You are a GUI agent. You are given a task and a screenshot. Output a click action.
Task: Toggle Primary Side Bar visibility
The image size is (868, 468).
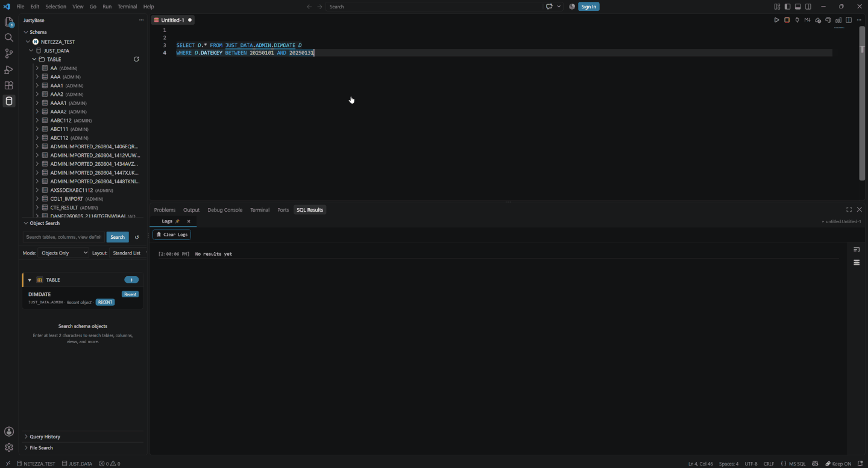click(787, 7)
